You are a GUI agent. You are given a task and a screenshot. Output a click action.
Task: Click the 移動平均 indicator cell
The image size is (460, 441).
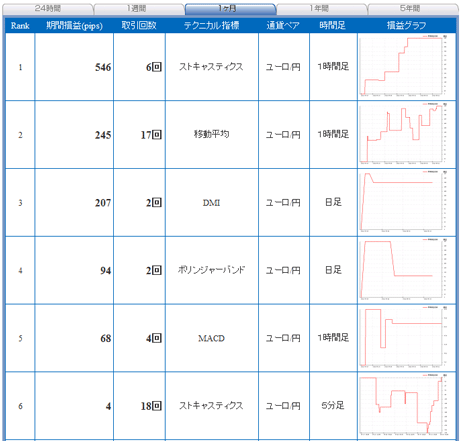(211, 134)
